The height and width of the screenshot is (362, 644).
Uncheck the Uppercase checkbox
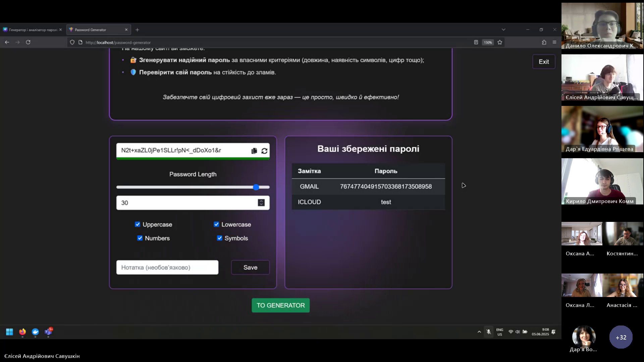pyautogui.click(x=138, y=224)
